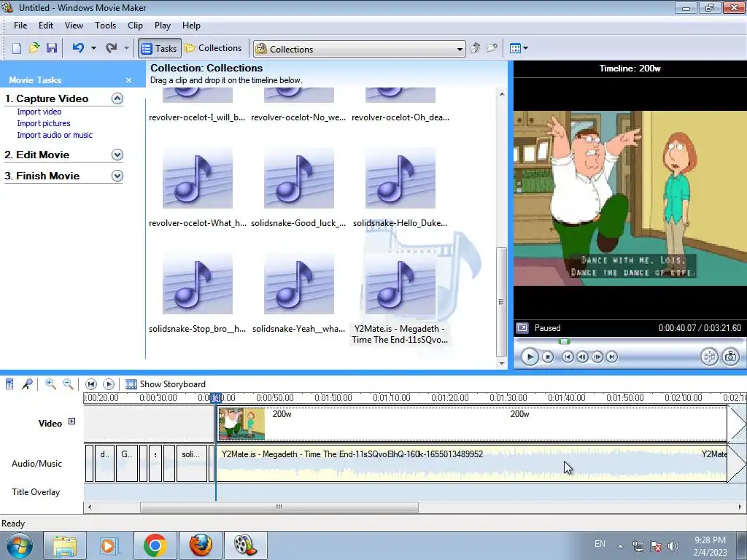
Task: Click the Back button in the monitor
Action: (x=568, y=357)
